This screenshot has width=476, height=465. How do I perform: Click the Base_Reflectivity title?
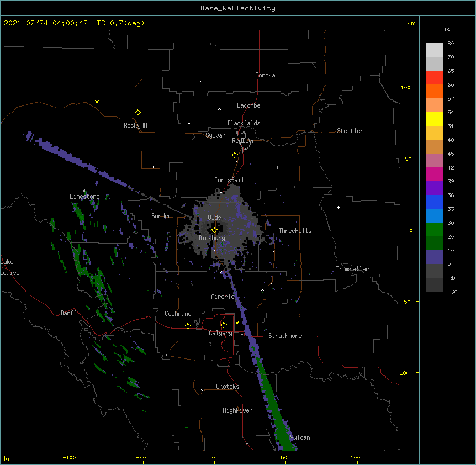click(x=237, y=8)
